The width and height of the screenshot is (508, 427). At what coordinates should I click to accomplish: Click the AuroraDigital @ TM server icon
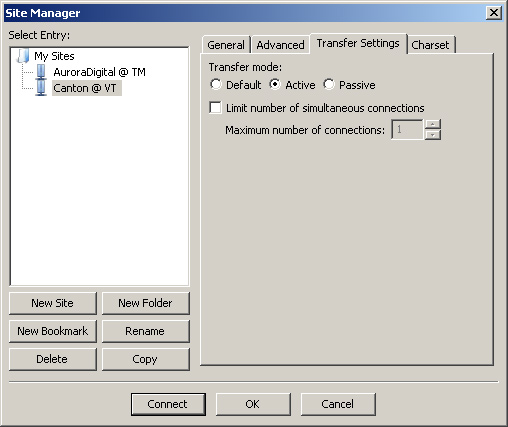(41, 72)
